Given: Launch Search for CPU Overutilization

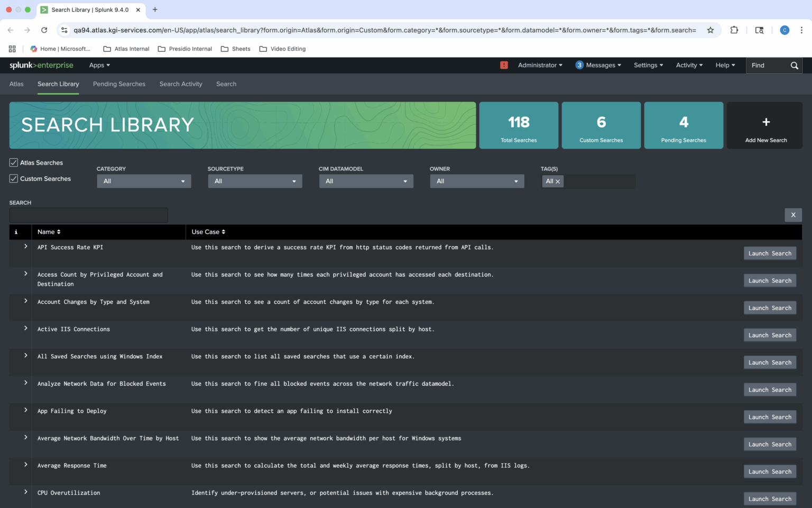Looking at the screenshot, I should point(770,498).
